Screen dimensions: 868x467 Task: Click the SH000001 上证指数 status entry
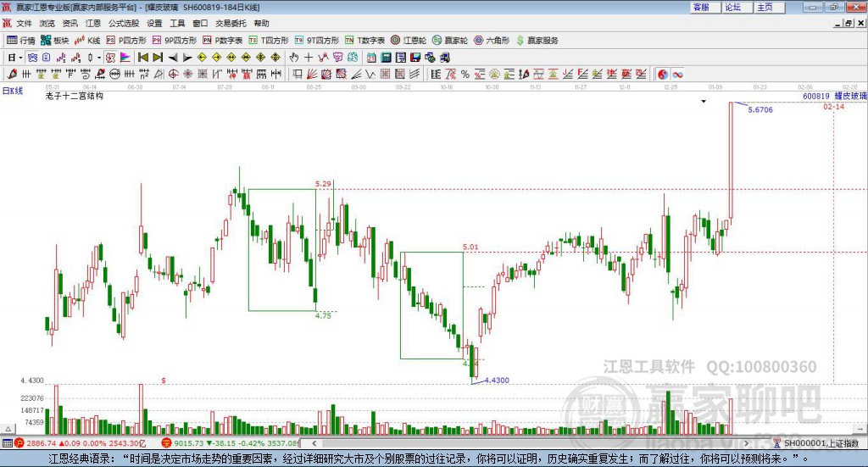tap(821, 443)
